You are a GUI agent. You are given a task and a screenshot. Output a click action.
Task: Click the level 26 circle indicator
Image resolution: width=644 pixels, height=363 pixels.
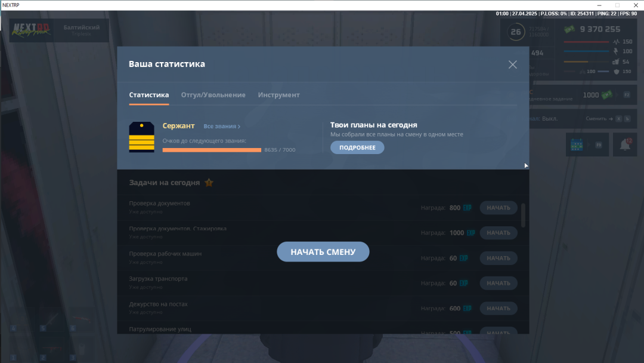click(x=516, y=32)
